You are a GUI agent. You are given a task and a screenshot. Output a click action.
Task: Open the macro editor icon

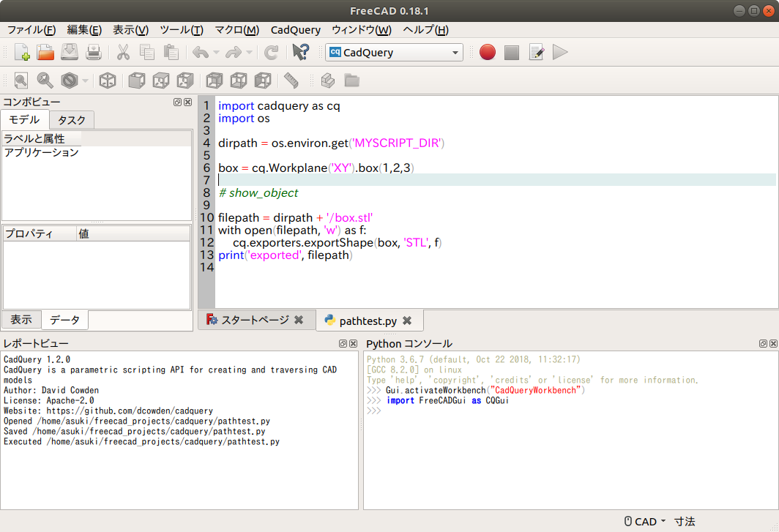coord(537,52)
